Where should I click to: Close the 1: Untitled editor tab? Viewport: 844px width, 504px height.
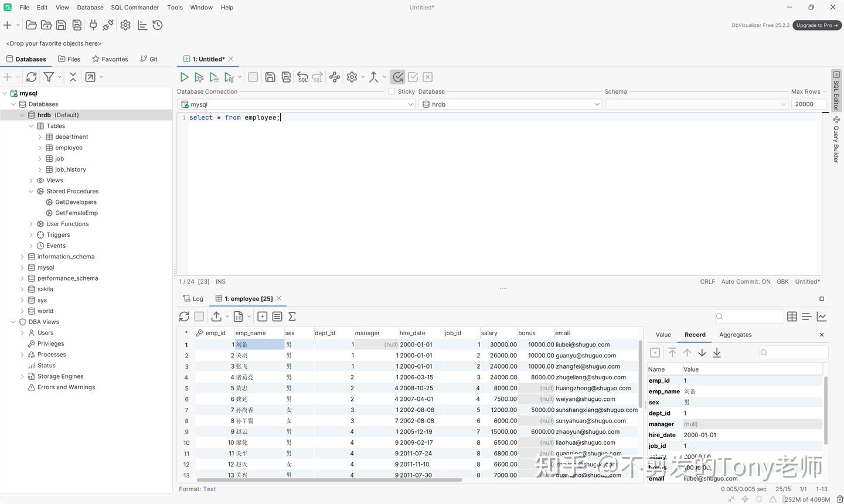coord(231,59)
